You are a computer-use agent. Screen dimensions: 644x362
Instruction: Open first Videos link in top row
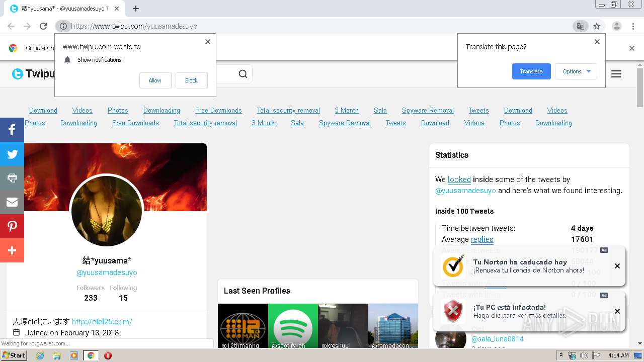coord(82,111)
